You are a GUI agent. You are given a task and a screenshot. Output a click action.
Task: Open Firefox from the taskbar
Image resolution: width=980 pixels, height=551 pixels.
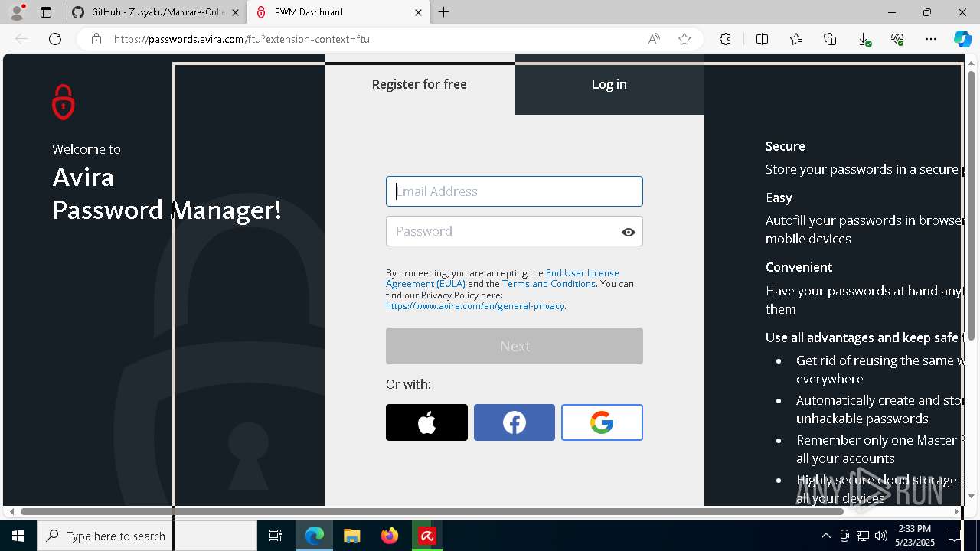click(x=390, y=536)
